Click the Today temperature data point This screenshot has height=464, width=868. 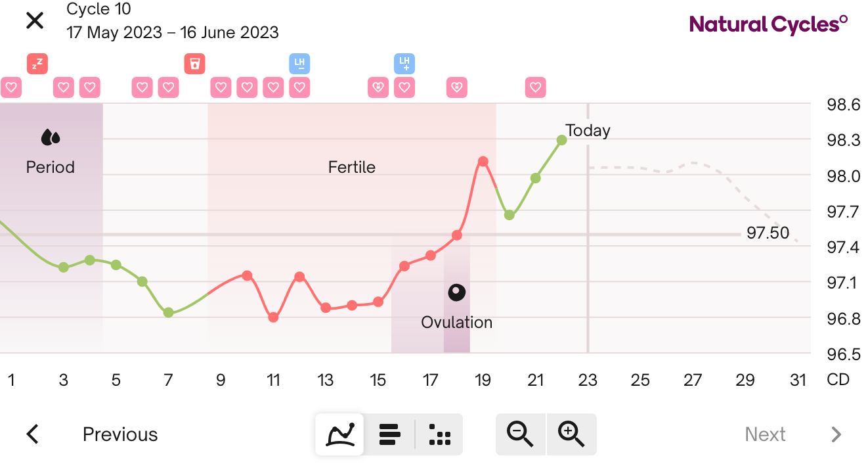(x=561, y=139)
